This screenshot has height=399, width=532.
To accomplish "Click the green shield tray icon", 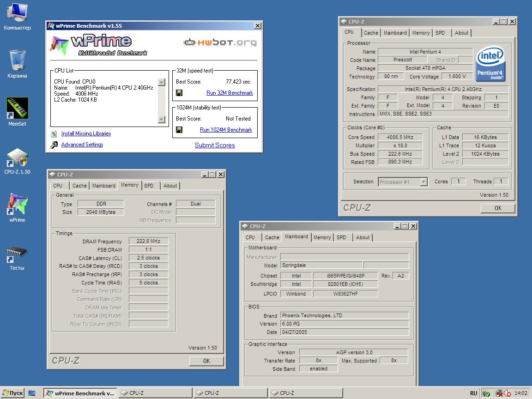I will [486, 393].
